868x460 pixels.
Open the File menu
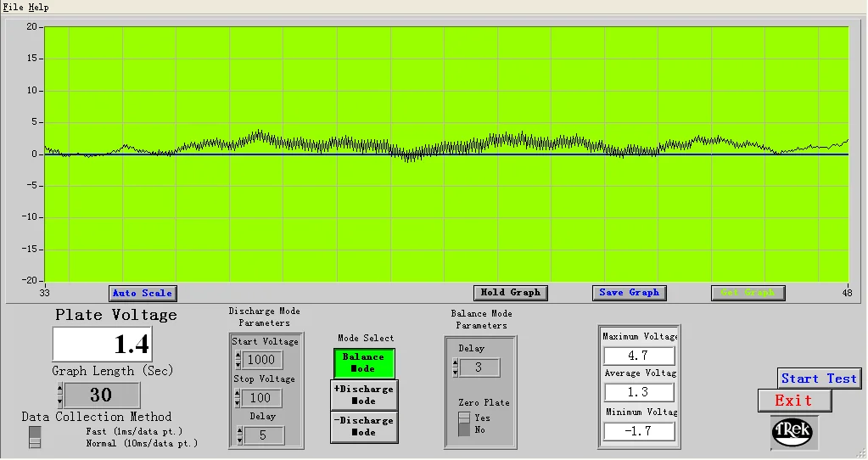pos(13,7)
